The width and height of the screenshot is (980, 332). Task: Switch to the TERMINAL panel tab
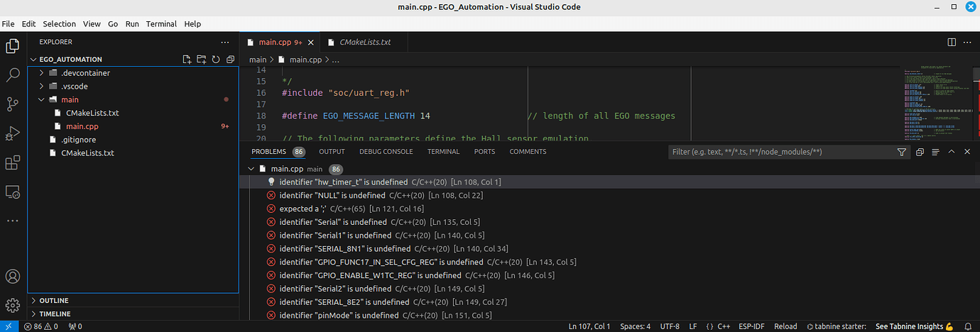(443, 152)
